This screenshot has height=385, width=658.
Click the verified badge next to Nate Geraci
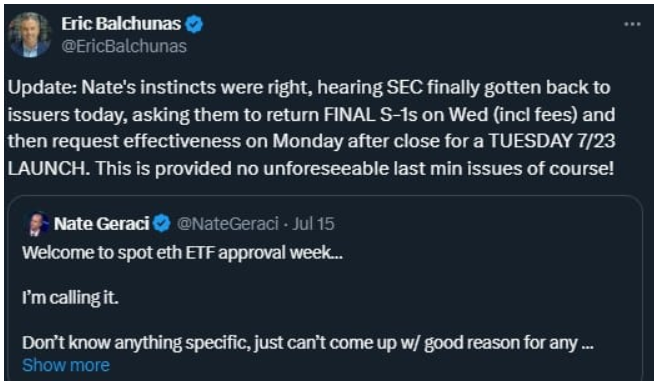(x=162, y=223)
